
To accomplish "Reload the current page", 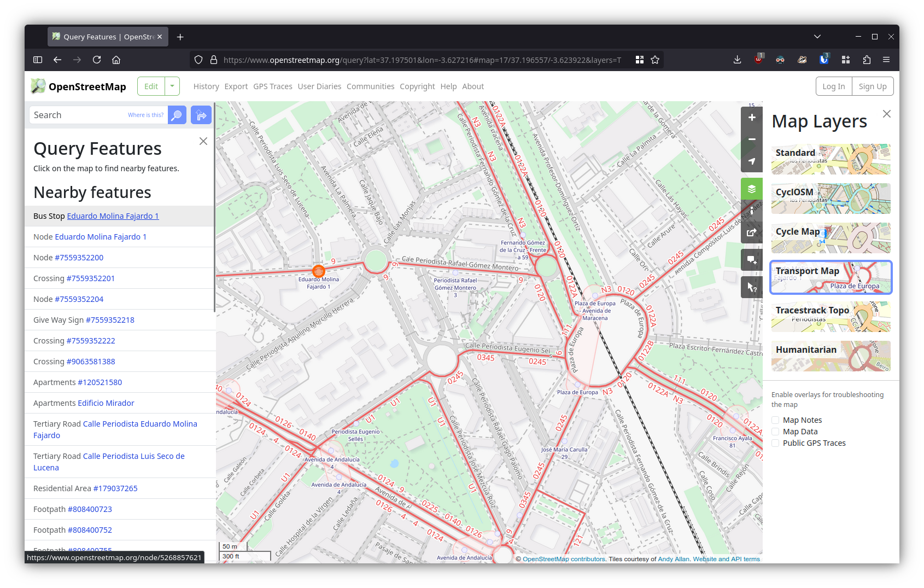I will tap(97, 60).
